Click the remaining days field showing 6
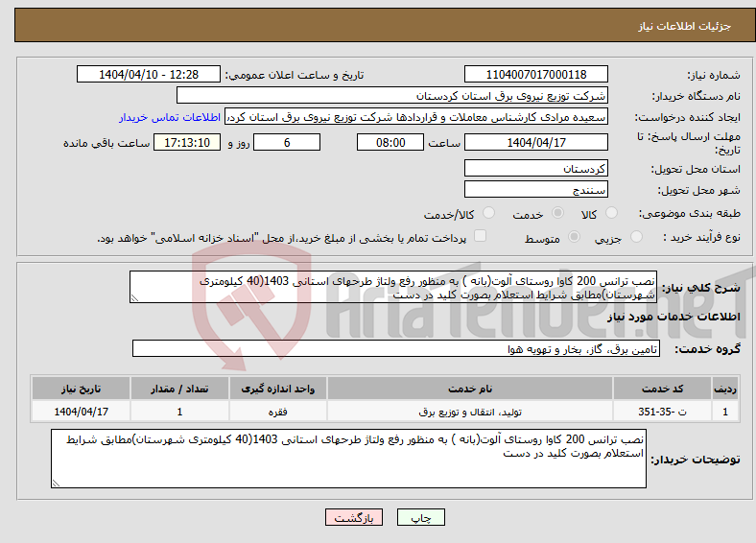The width and height of the screenshot is (756, 543). (287, 142)
